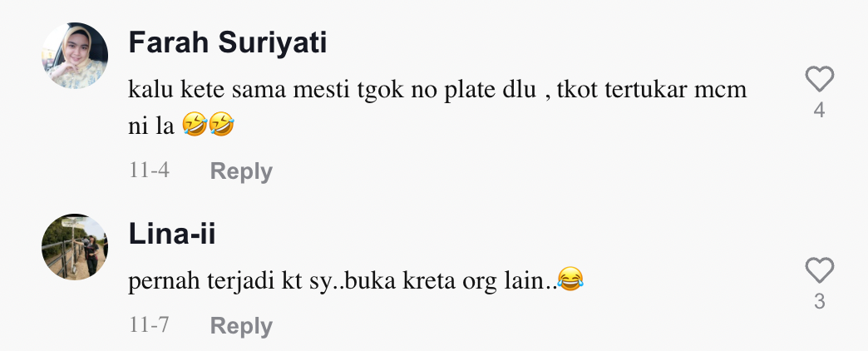Select the comment text starting with 'kalu kete sama'
This screenshot has width=868, height=351.
(x=437, y=107)
